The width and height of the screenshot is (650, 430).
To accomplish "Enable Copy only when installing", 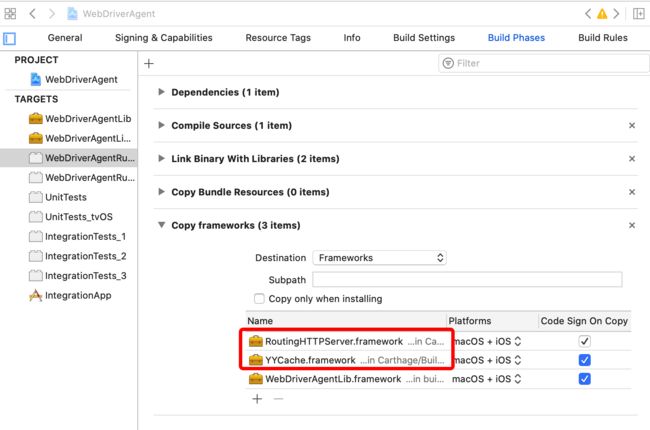I will pyautogui.click(x=259, y=299).
